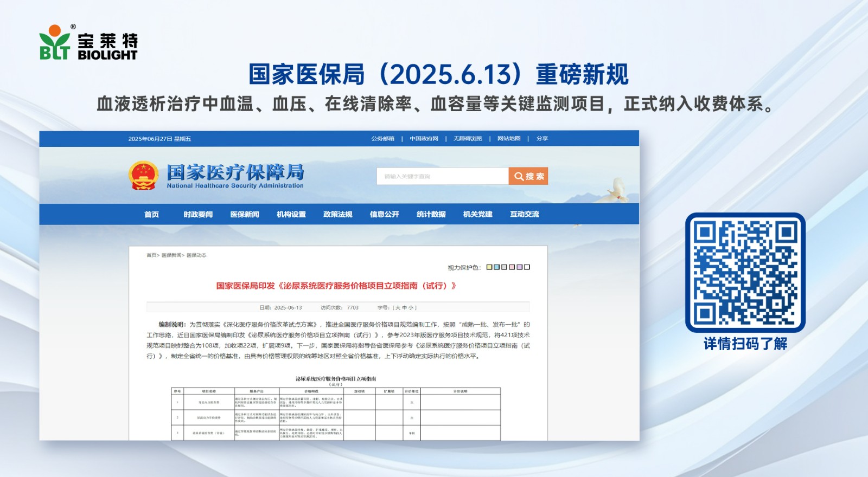Click the Biolight BLT logo
This screenshot has height=477, width=868.
(88, 42)
